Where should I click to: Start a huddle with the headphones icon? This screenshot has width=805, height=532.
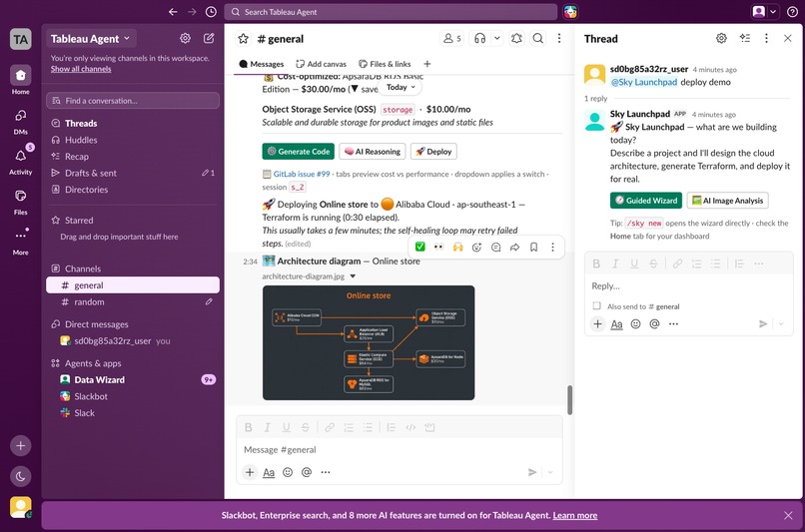click(x=480, y=39)
